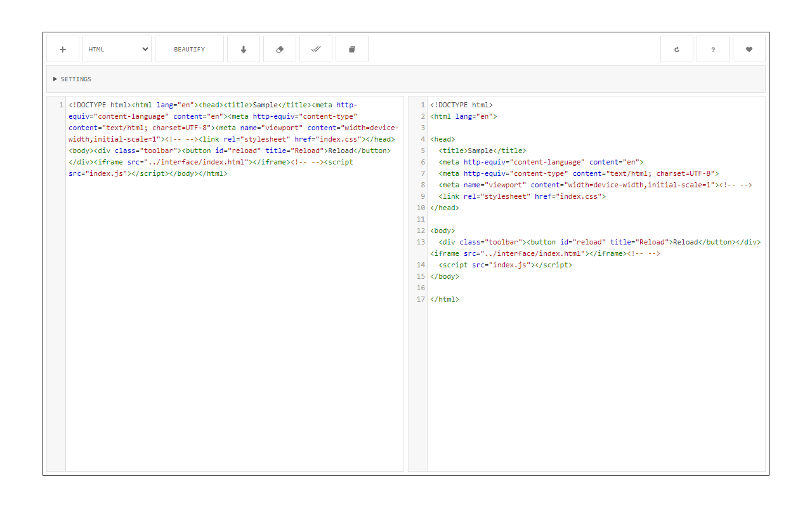The width and height of the screenshot is (812, 508).
Task: Click the plus icon to add new snippet
Action: coord(62,49)
